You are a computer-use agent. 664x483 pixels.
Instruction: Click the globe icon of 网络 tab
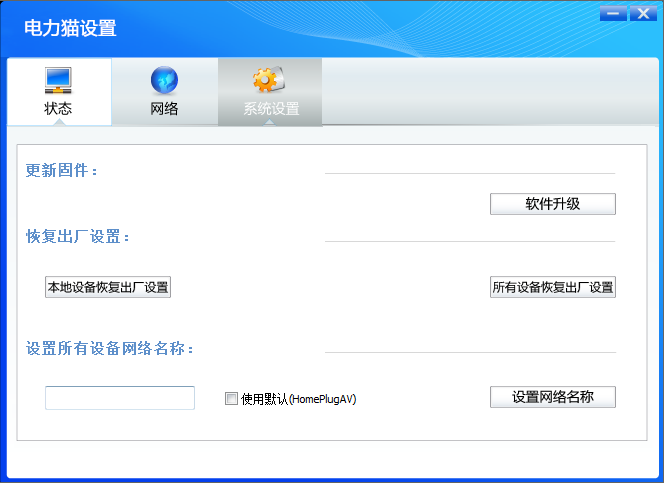click(x=164, y=80)
